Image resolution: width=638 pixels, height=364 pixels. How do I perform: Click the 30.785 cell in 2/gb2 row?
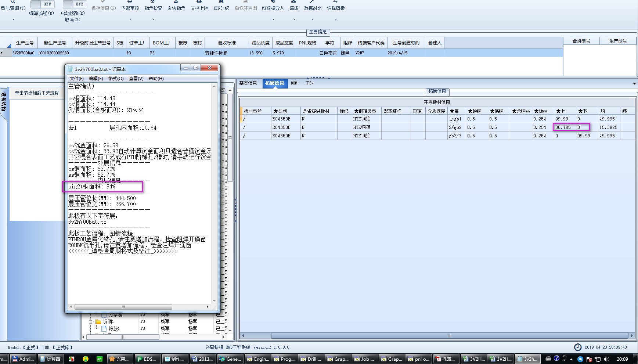(565, 127)
